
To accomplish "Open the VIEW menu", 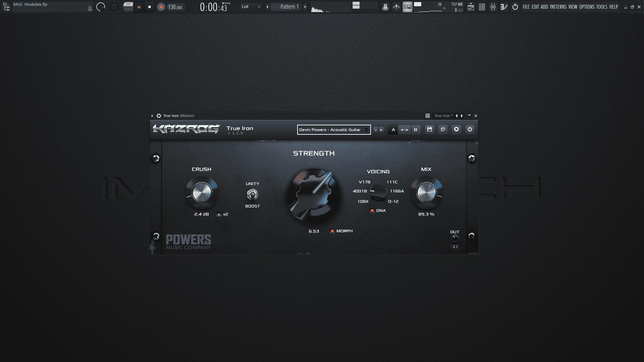I will 573,7.
